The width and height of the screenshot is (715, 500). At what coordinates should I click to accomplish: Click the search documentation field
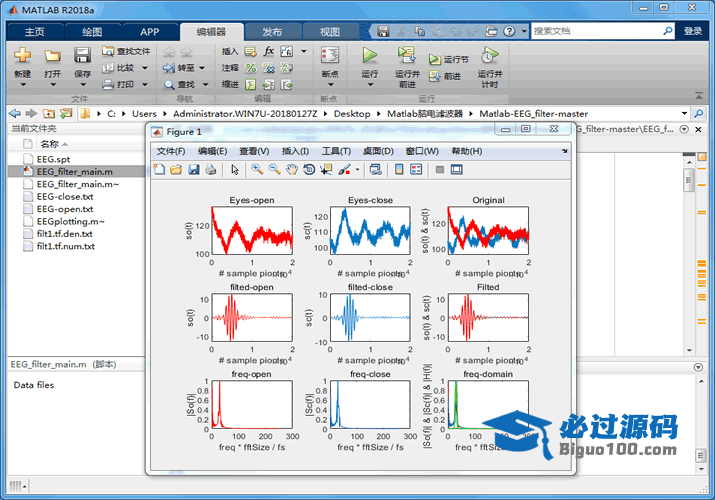coord(596,31)
